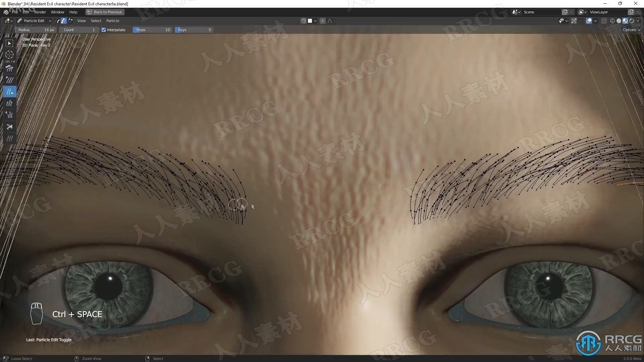Click the new scene (duplicate) icon
The height and width of the screenshot is (362, 644).
[x=565, y=12]
